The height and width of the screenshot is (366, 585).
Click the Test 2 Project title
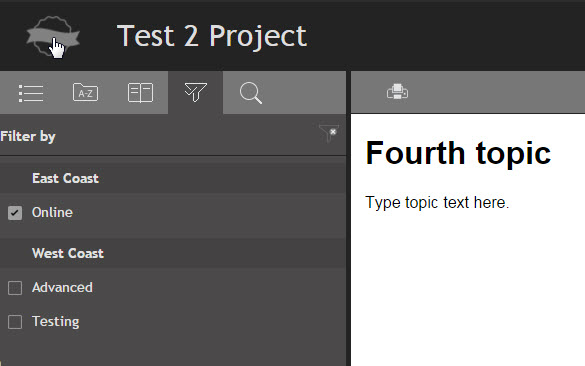pyautogui.click(x=212, y=36)
